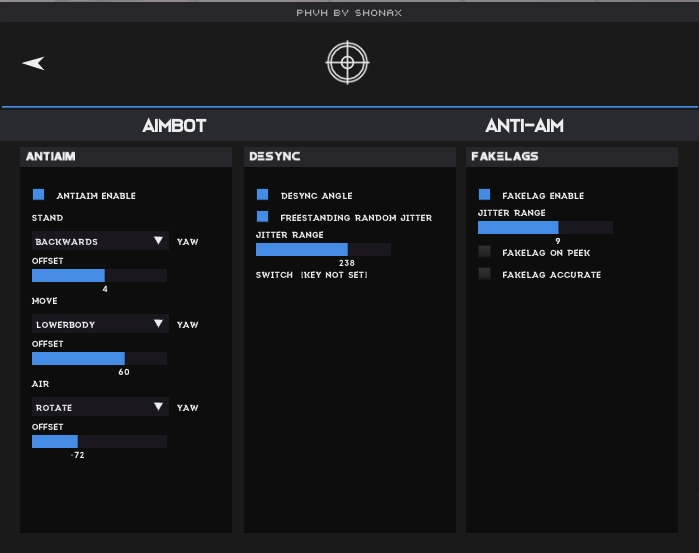Switch to the AIMBOT tab
699x553 pixels.
[174, 126]
